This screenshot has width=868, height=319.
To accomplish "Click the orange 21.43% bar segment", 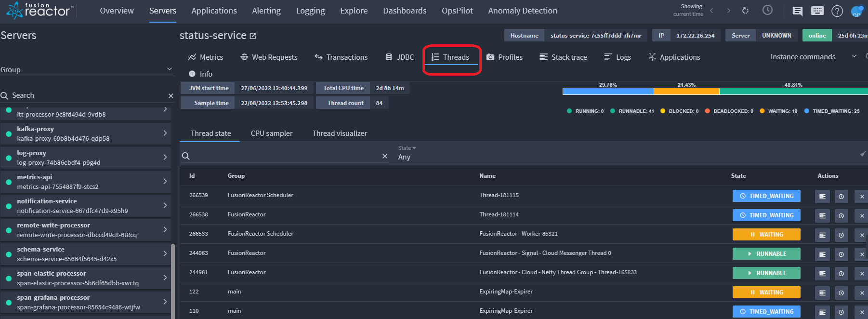I will pos(686,91).
